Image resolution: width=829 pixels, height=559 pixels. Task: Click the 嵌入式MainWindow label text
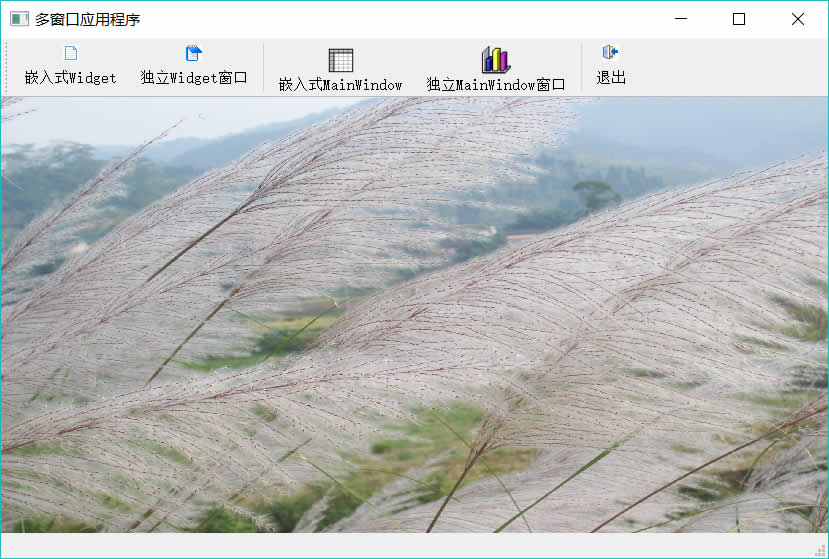tap(340, 85)
